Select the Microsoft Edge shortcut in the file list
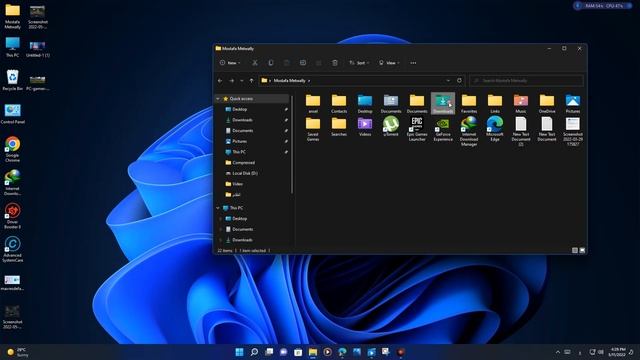640x360 pixels. click(x=495, y=129)
